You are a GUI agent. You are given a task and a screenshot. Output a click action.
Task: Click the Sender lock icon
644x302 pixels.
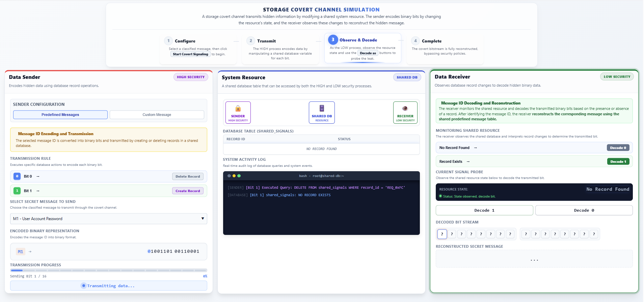point(238,109)
